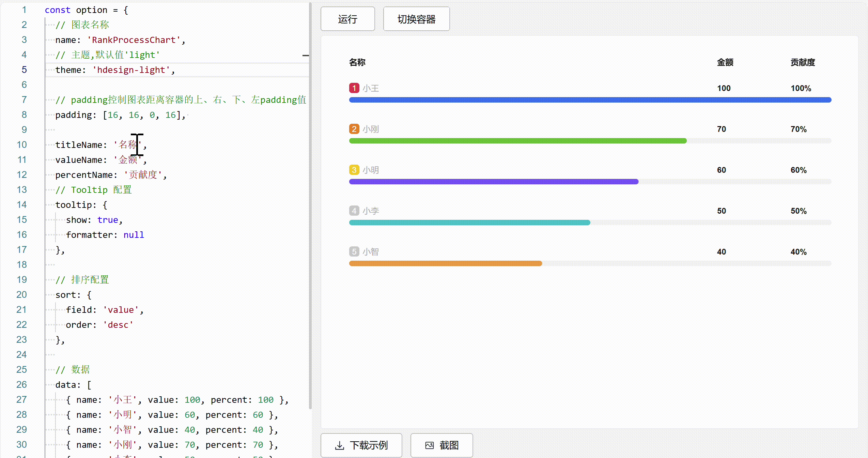Screen dimensions: 868x458
Task: Click the 运行 (run) button
Action: point(347,19)
